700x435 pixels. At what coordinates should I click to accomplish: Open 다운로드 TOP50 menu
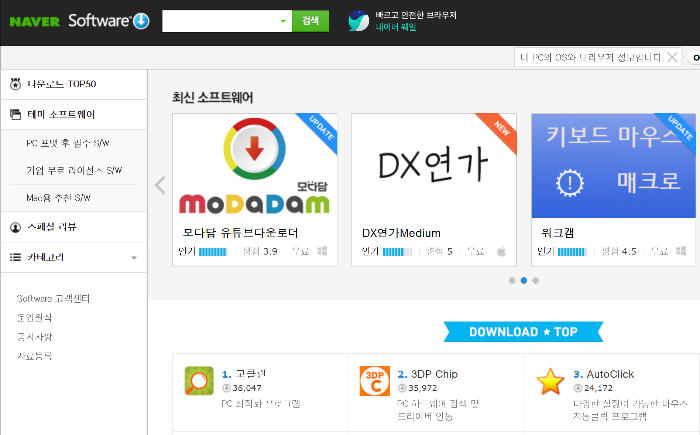coord(62,84)
